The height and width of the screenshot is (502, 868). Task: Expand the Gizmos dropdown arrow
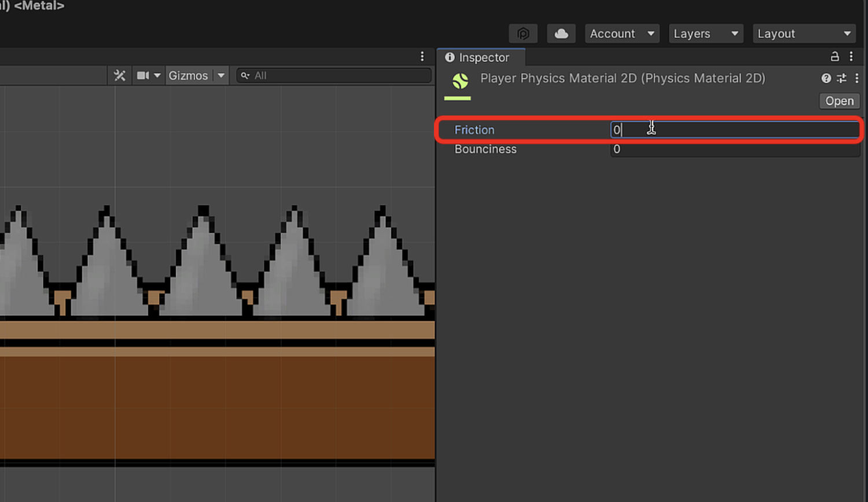[221, 76]
